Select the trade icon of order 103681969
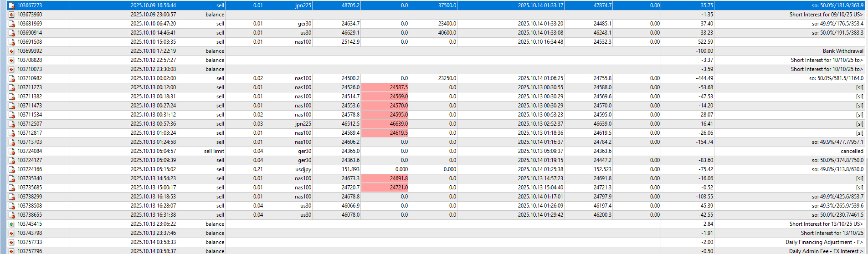This screenshot has height=254, width=868. point(11,24)
